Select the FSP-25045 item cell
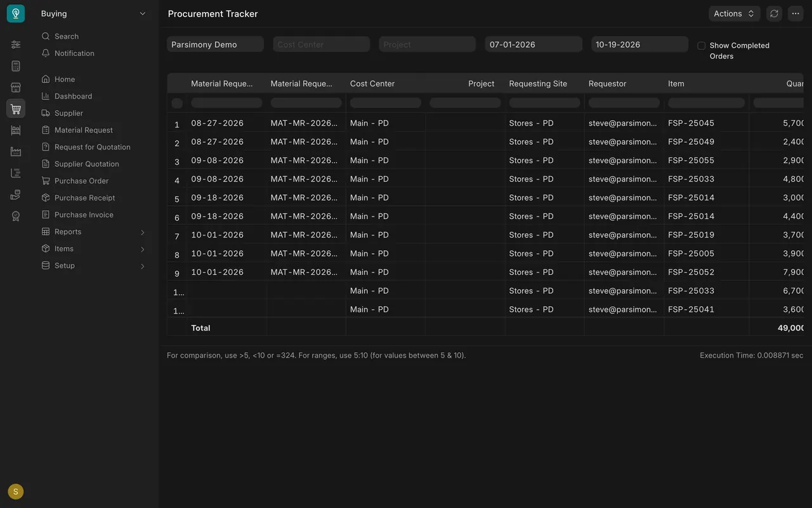The height and width of the screenshot is (508, 812). [706, 123]
